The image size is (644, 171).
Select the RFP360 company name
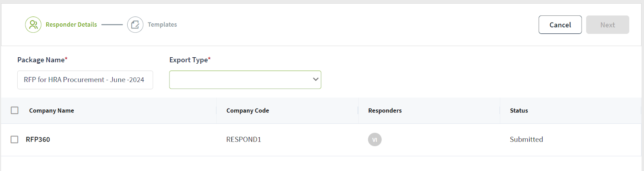coord(38,140)
